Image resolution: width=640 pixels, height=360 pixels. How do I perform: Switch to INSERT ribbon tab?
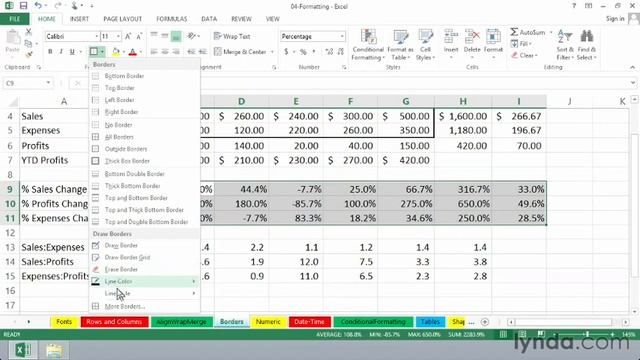(x=79, y=19)
